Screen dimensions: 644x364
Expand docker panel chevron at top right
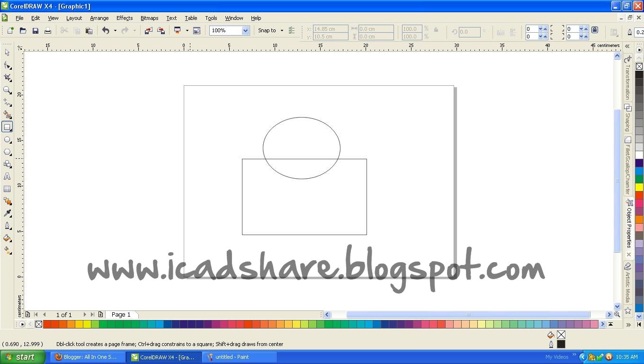click(x=627, y=46)
